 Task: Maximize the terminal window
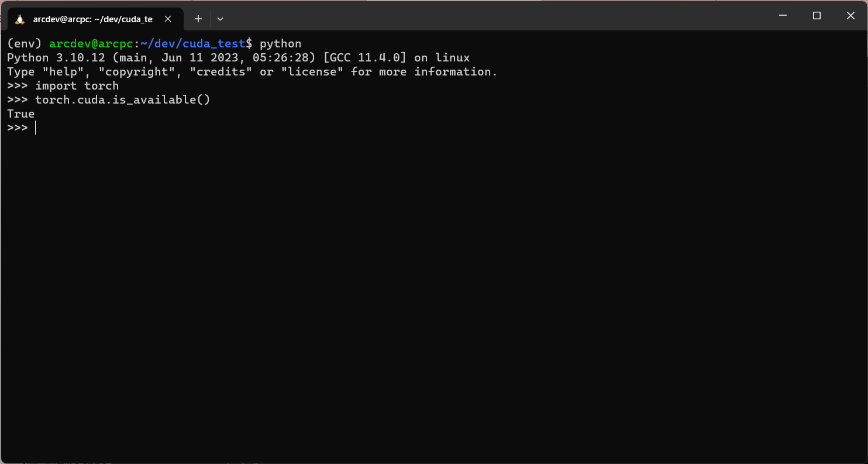(x=817, y=16)
